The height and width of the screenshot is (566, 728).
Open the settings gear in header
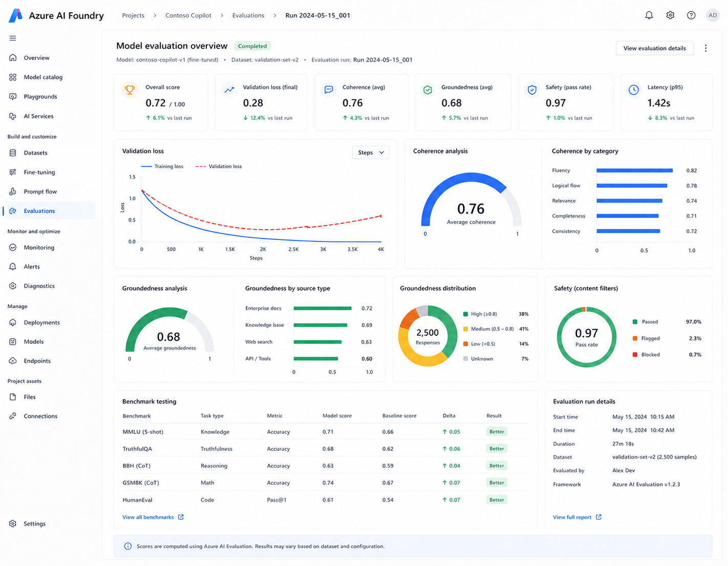pos(670,15)
